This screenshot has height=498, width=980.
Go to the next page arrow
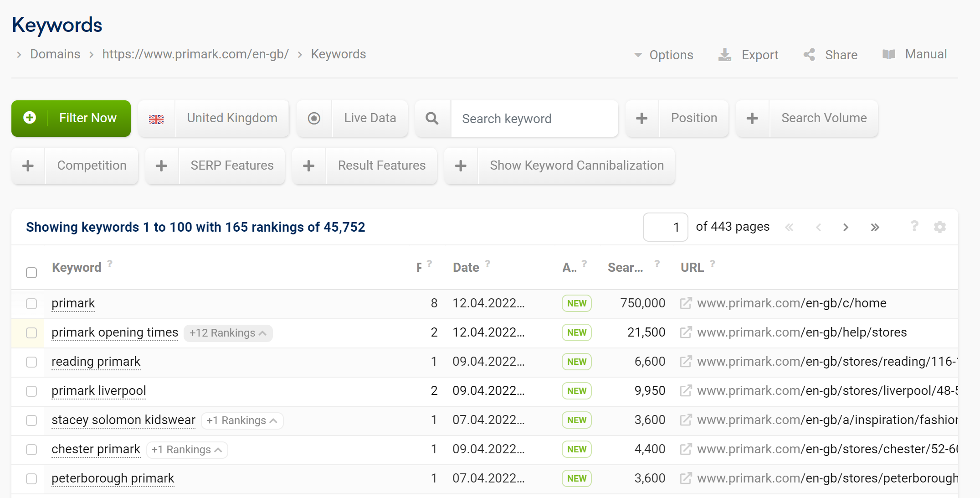point(846,227)
